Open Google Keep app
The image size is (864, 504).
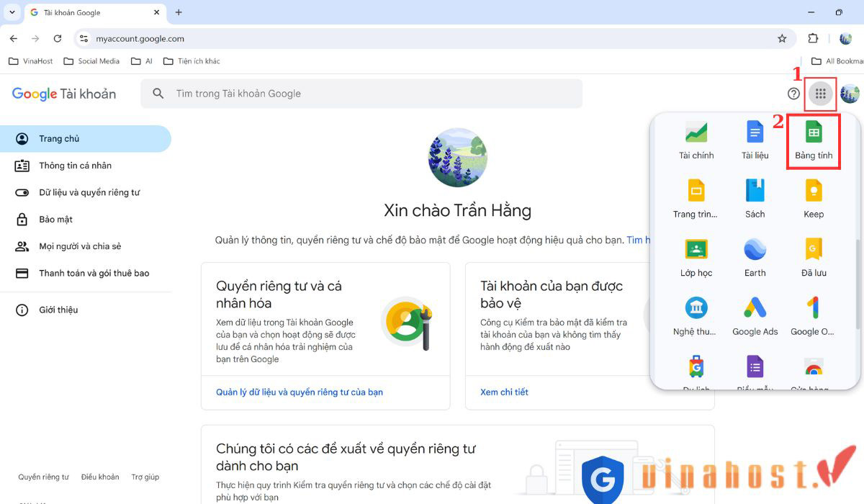(814, 199)
